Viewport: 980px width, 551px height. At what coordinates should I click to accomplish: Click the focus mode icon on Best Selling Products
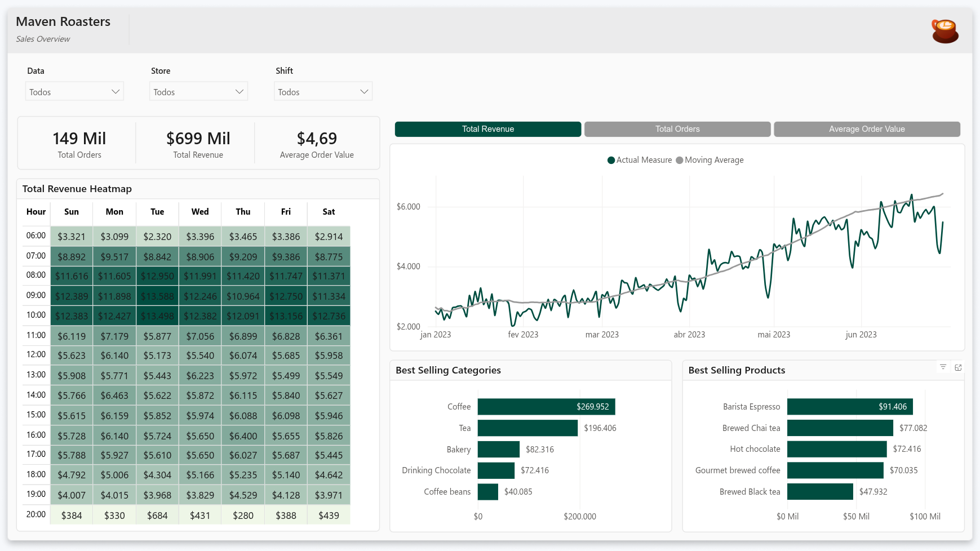pyautogui.click(x=958, y=367)
